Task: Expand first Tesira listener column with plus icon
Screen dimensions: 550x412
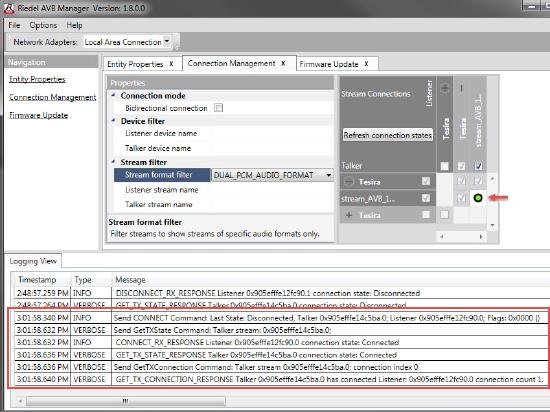Action: [x=444, y=88]
